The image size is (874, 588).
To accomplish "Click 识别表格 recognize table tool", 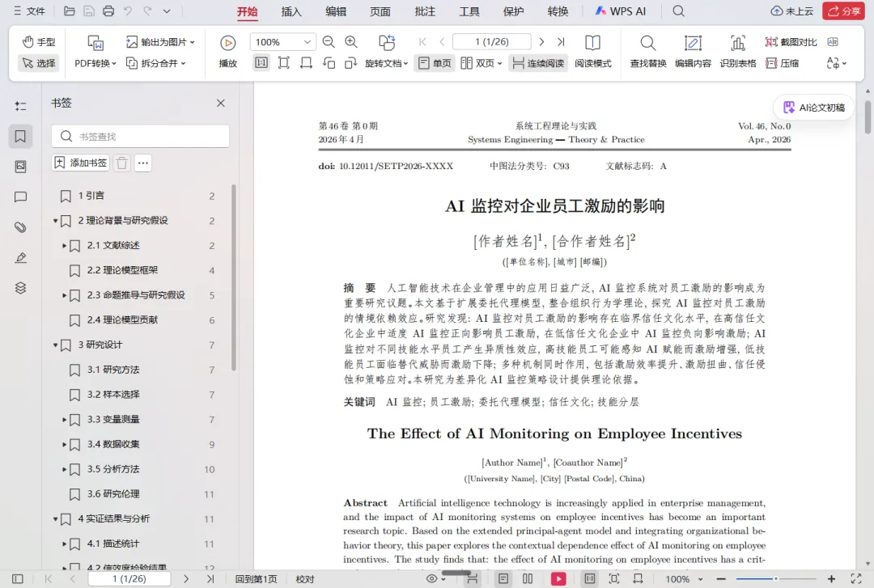I will click(x=738, y=52).
